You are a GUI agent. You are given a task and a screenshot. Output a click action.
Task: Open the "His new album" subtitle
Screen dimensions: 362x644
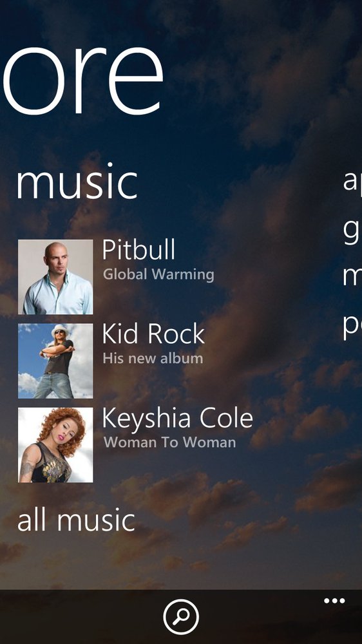(153, 358)
